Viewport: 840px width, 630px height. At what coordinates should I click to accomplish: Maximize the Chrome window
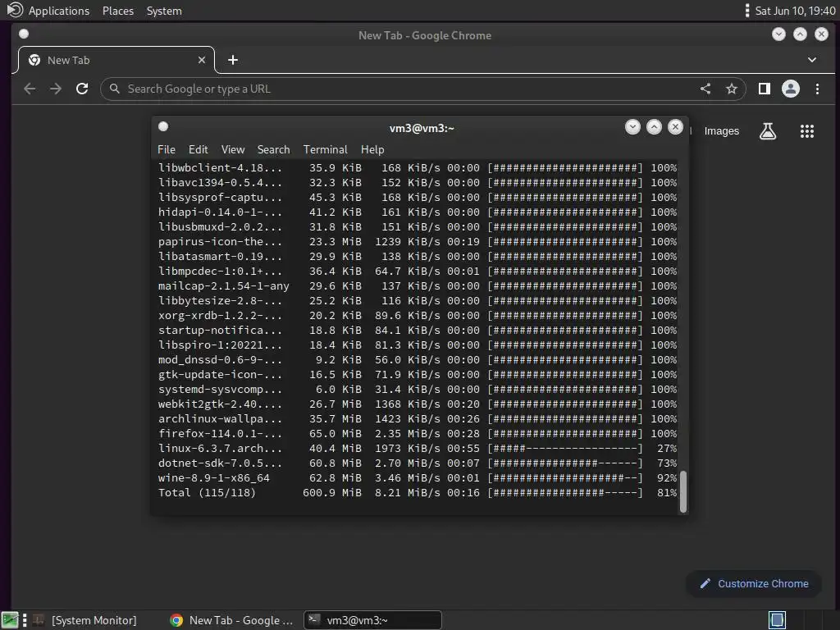coord(800,34)
